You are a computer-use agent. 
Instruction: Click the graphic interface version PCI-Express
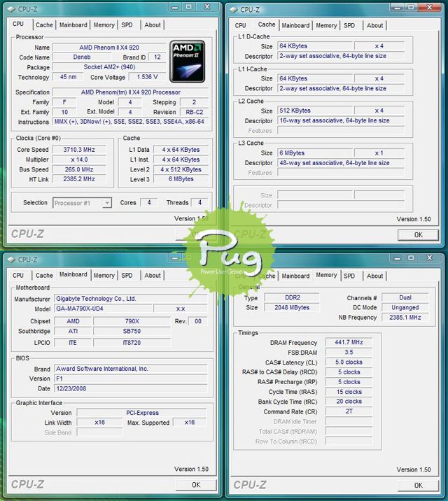click(x=142, y=413)
